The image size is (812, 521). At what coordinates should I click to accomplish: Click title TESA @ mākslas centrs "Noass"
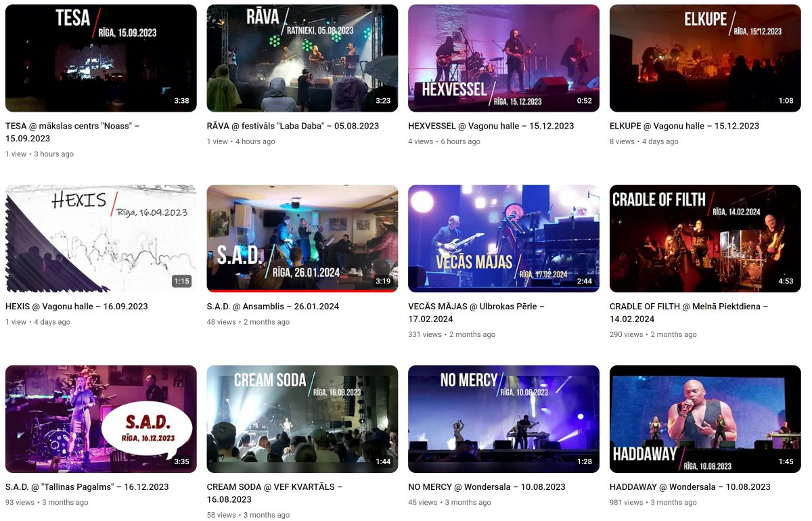72,132
